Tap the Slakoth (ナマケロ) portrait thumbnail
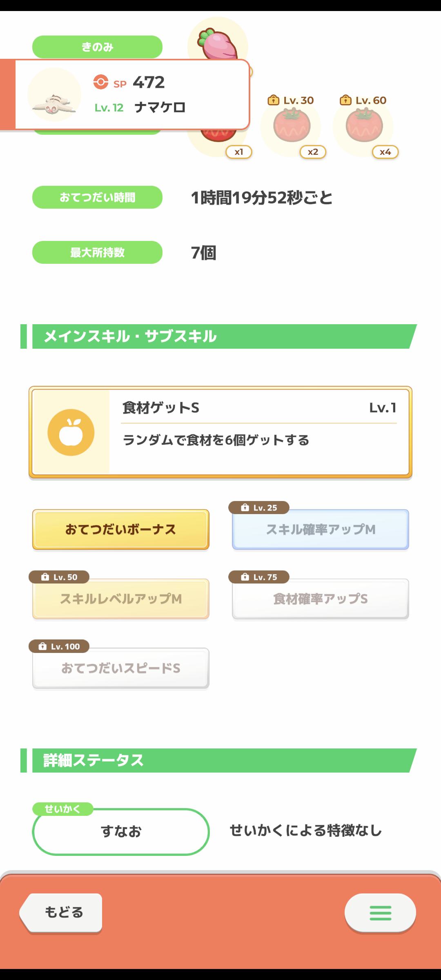 (x=54, y=95)
